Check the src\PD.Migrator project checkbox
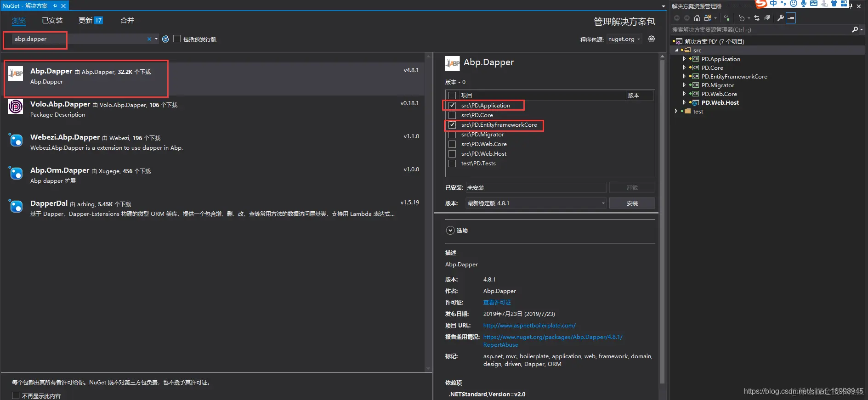868x400 pixels. [452, 135]
